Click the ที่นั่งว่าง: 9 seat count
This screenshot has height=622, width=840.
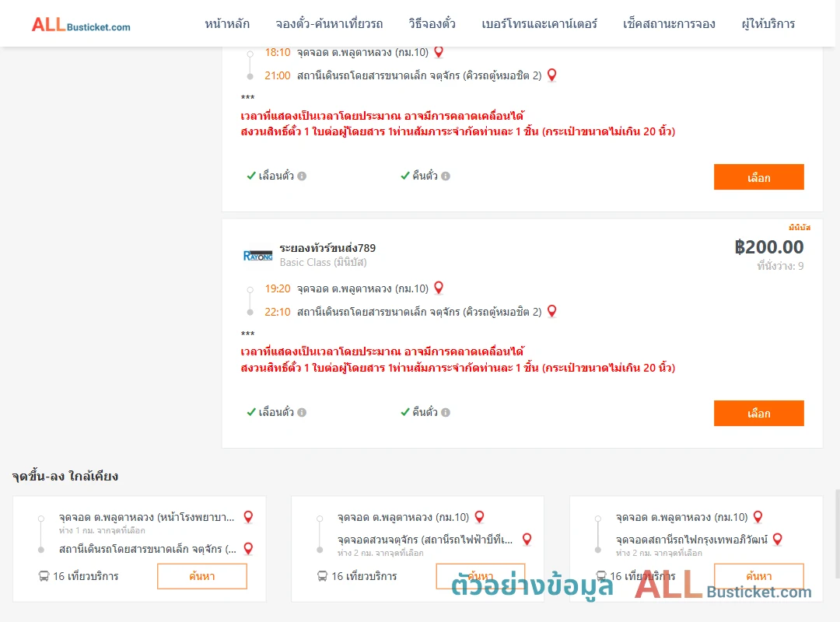click(780, 266)
